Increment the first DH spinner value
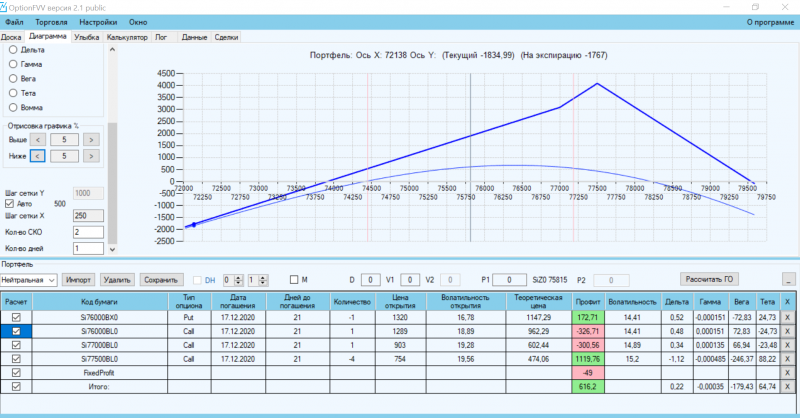Screen dimensions: 800x418 (239, 278)
